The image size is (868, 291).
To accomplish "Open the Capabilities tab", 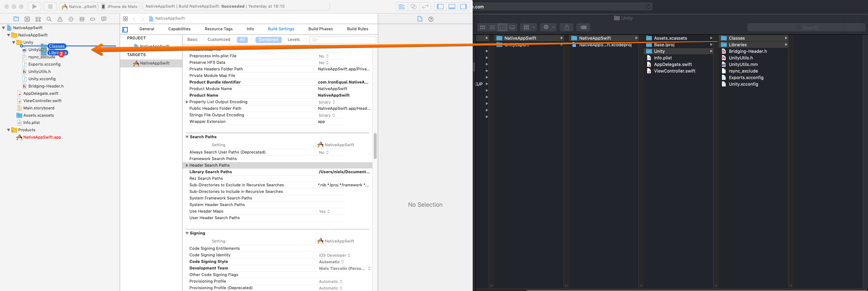I will (179, 29).
